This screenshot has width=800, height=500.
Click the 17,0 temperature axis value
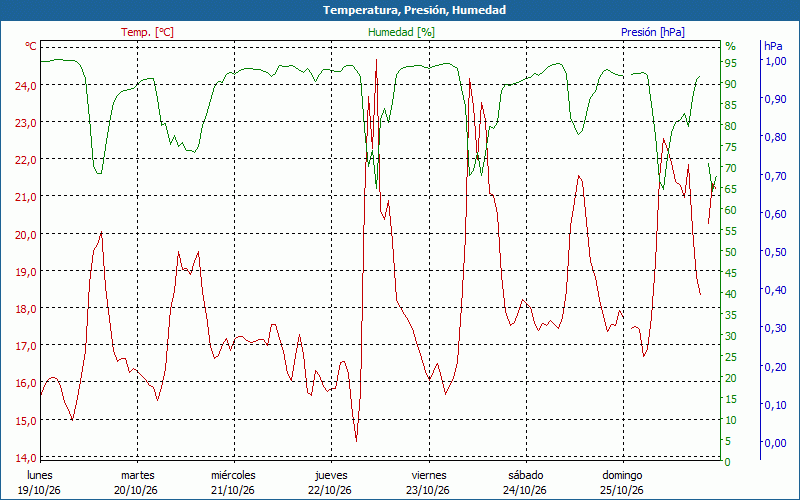[x=26, y=346]
